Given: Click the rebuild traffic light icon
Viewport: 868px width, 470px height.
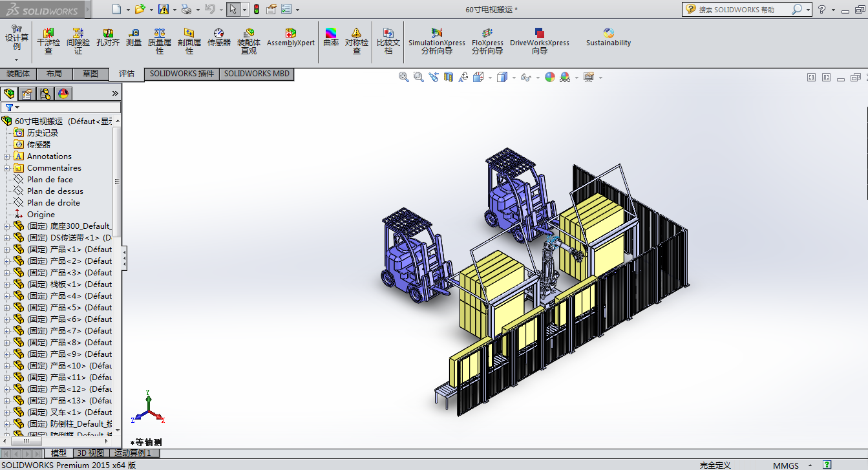Looking at the screenshot, I should (256, 9).
